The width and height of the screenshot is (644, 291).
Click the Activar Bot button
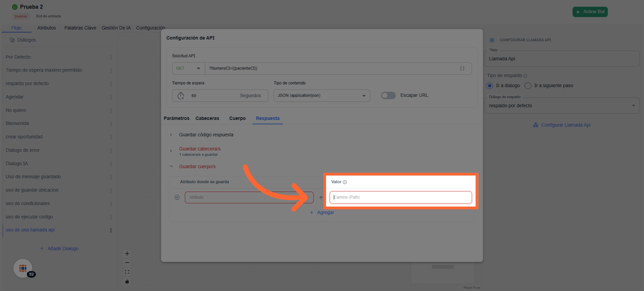[x=590, y=12]
